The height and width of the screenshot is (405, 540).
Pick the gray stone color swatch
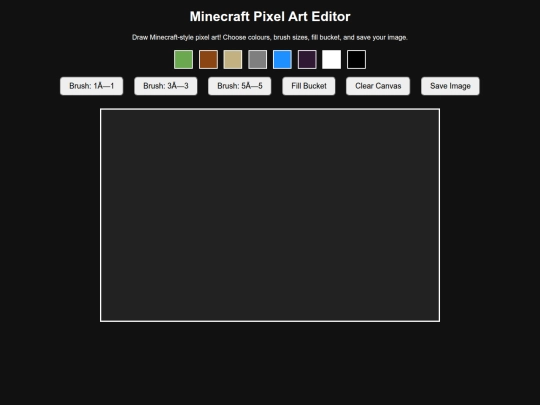click(258, 60)
